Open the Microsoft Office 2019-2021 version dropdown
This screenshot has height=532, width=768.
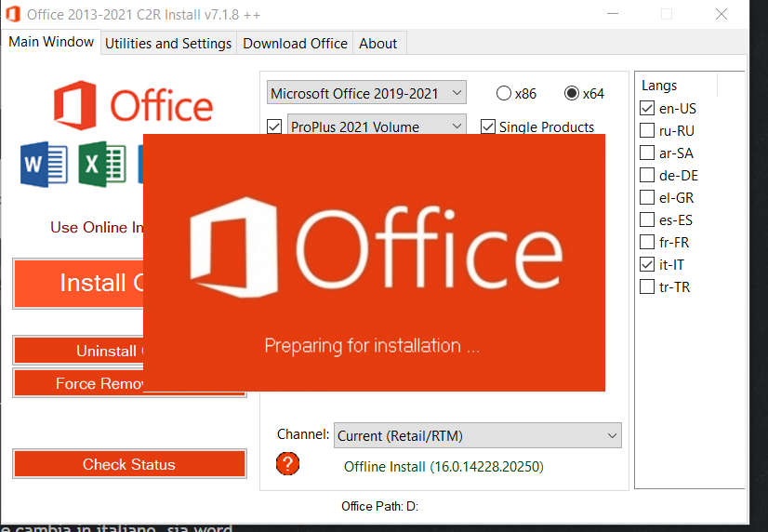[x=366, y=93]
